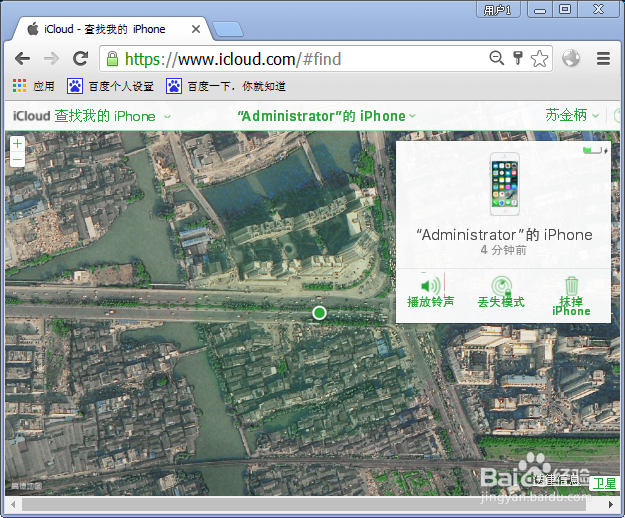Screen dimensions: 625x518
Task: Open the Chrome hamburger menu
Action: (603, 59)
